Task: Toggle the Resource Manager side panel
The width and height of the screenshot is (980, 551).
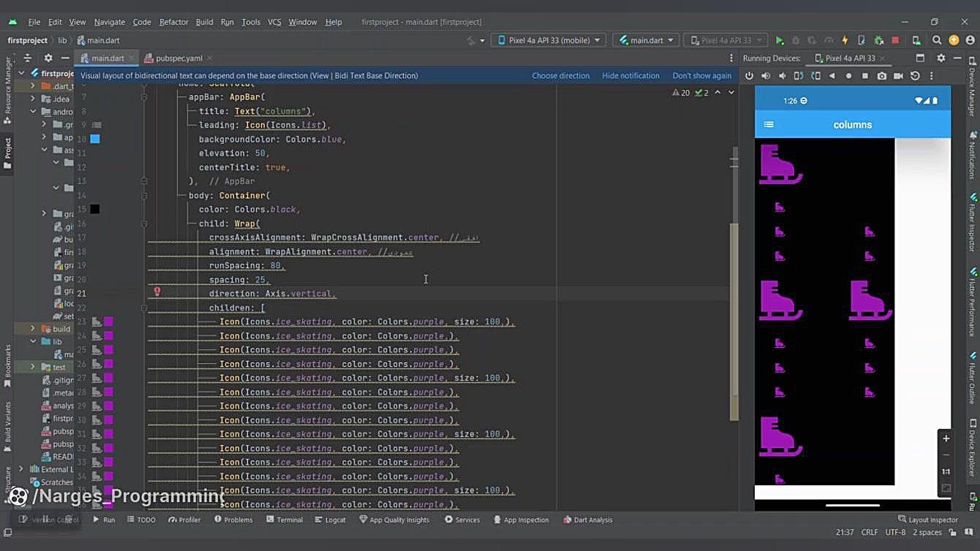Action: [7, 91]
